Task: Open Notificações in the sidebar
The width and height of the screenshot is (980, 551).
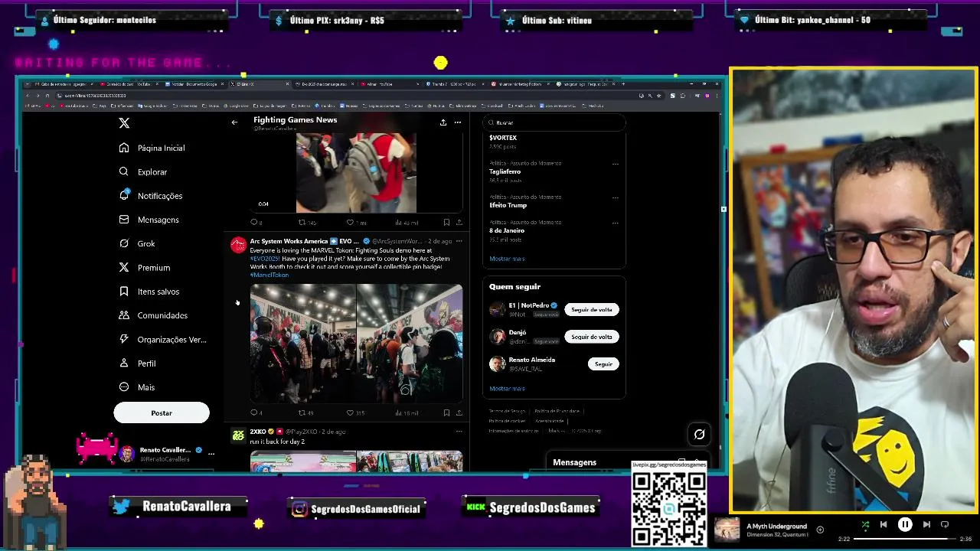Action: 151,196
